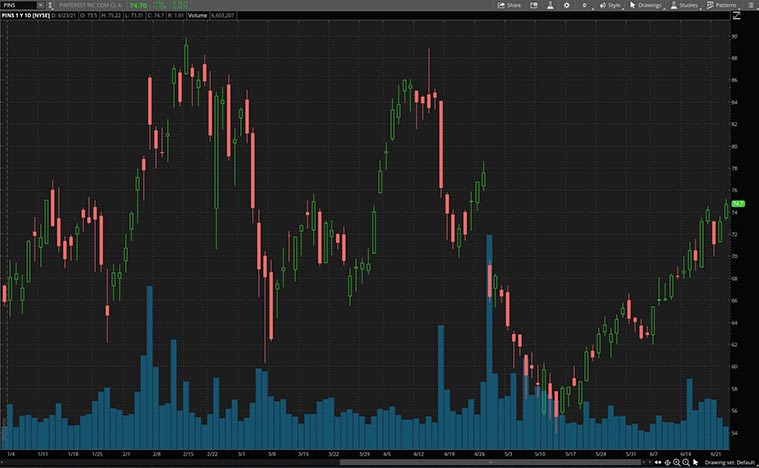Click the icon above the price axis
This screenshot has height=468, width=759.
pyautogui.click(x=735, y=17)
